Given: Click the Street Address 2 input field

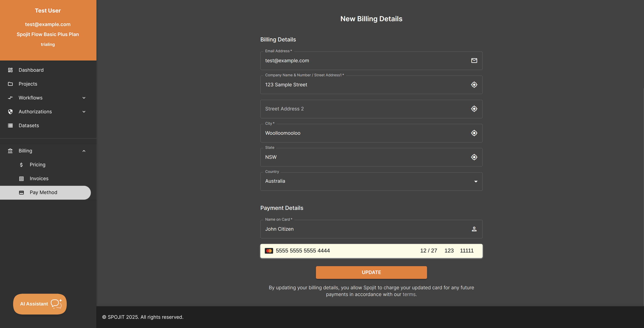Looking at the screenshot, I should (371, 109).
